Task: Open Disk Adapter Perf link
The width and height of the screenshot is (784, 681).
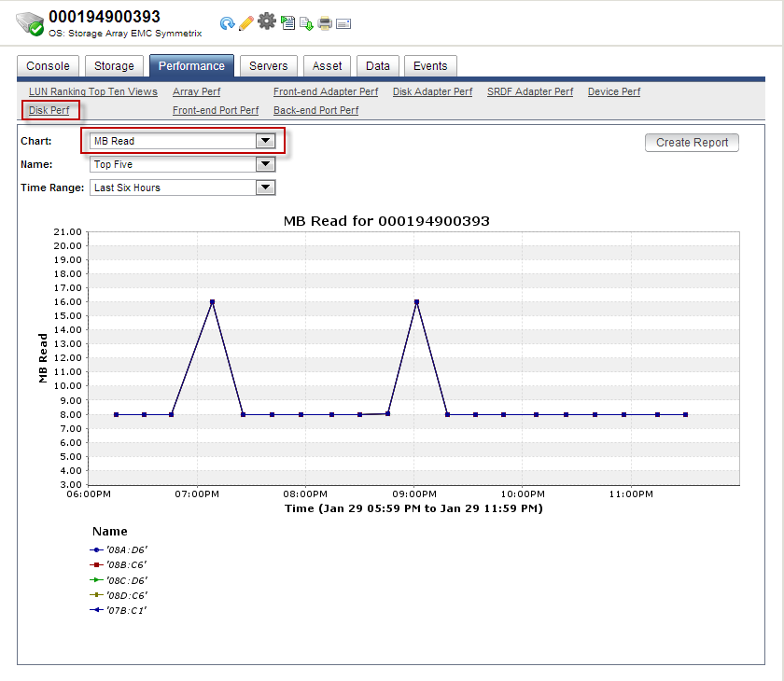Action: coord(432,91)
